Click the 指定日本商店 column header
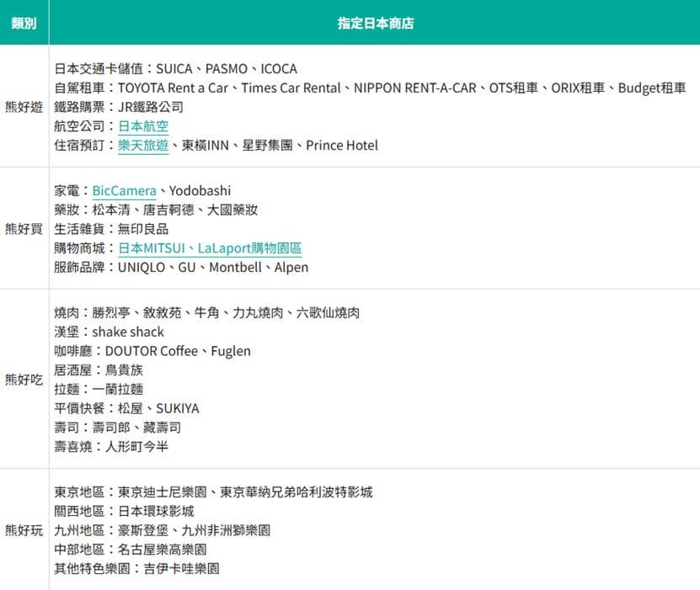Image resolution: width=700 pixels, height=590 pixels. pyautogui.click(x=375, y=22)
